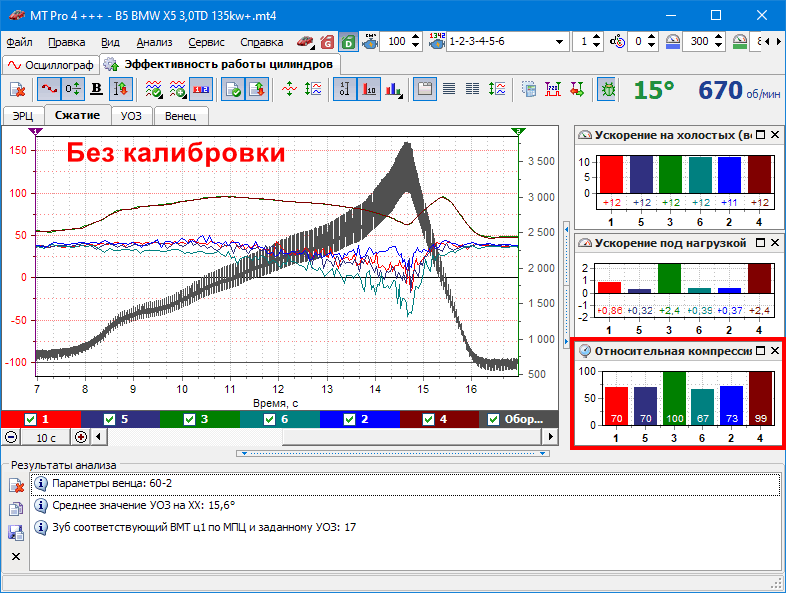Select the Венец sub-tab

(180, 116)
